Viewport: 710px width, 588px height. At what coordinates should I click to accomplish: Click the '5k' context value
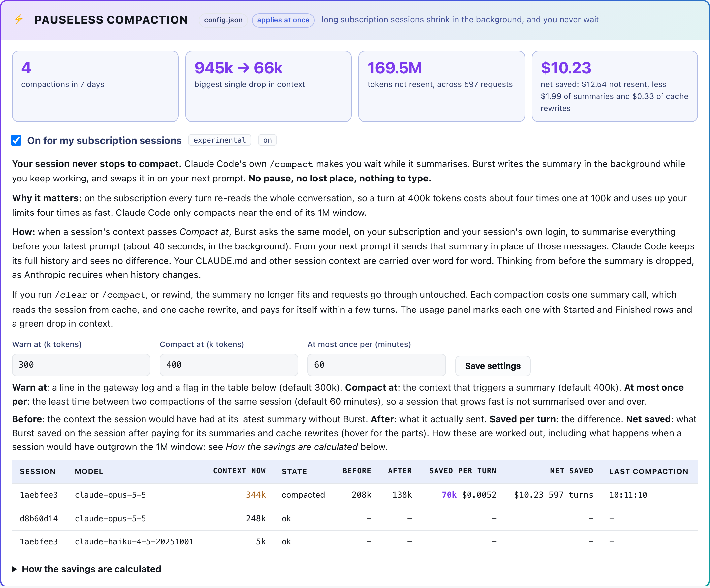261,542
